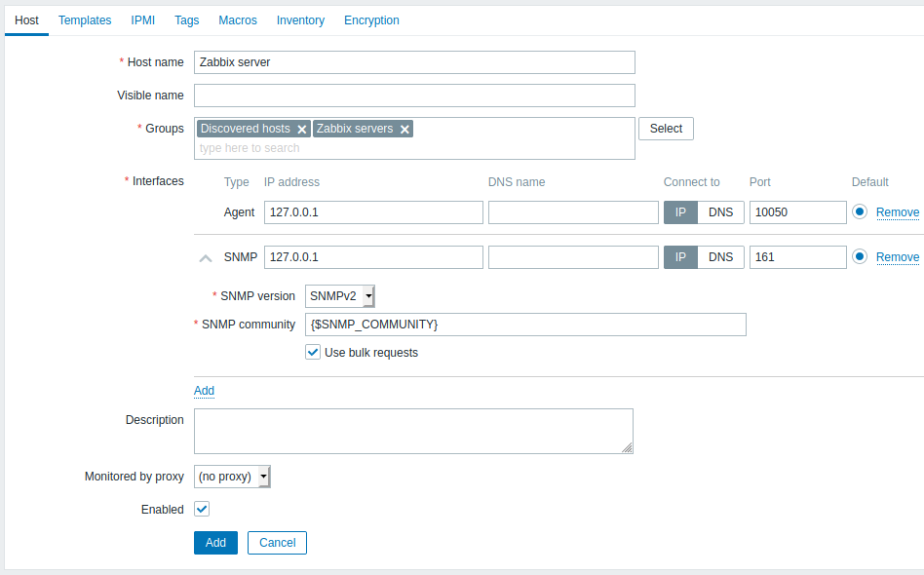Toggle the Use bulk requests checkbox
This screenshot has height=575, width=924.
point(312,352)
